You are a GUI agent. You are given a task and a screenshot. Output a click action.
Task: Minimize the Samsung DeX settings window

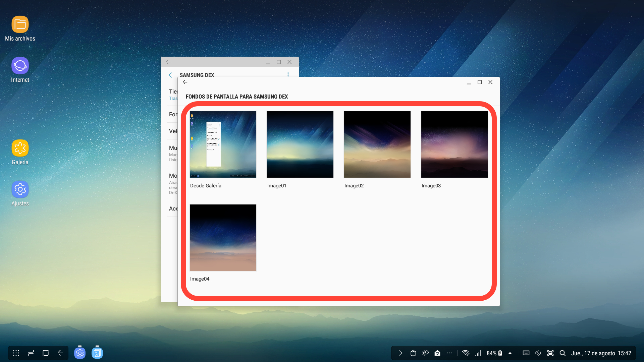click(268, 62)
